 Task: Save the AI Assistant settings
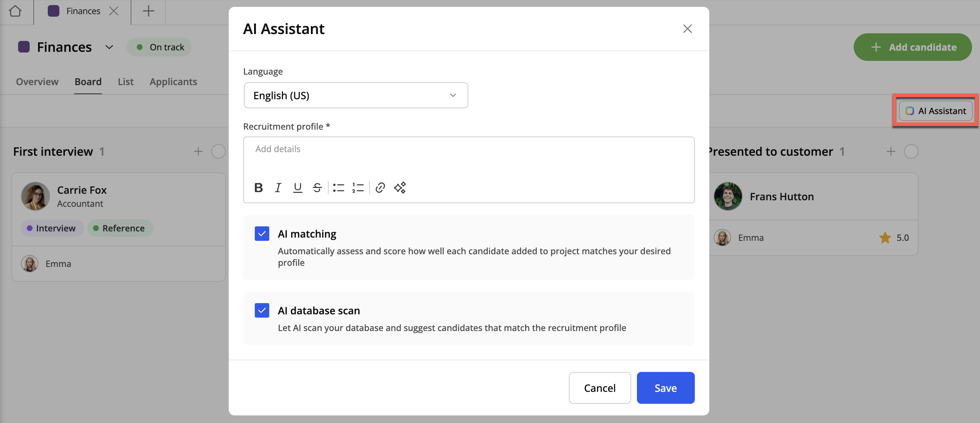[x=666, y=388]
